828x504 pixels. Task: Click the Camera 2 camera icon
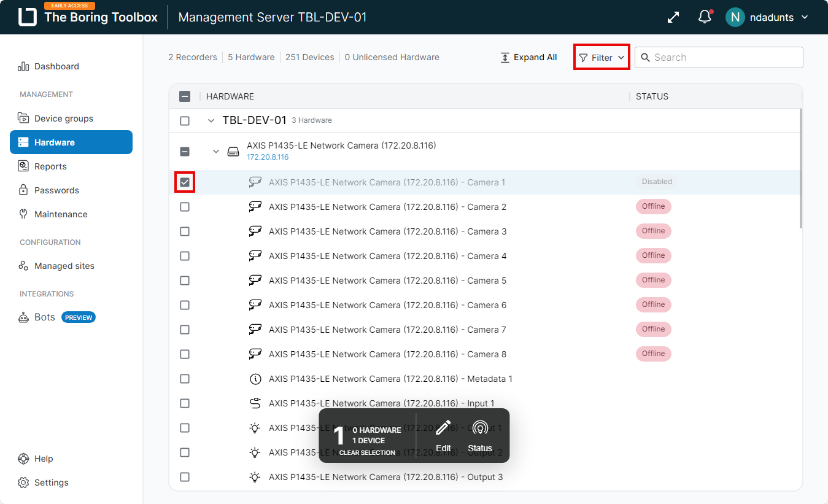tap(255, 207)
